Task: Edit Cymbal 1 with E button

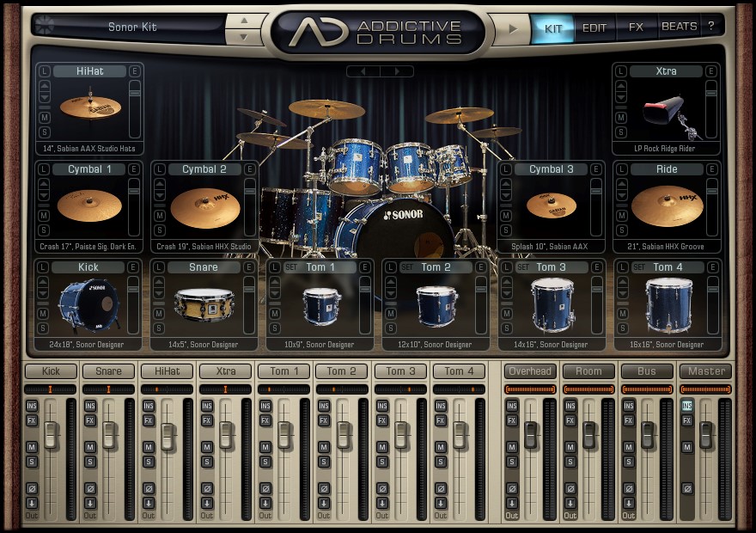Action: pos(134,169)
